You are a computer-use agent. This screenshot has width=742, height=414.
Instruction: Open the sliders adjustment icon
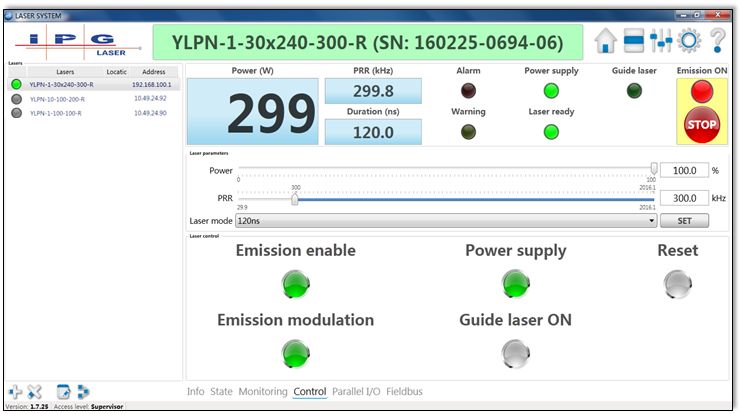click(x=661, y=41)
